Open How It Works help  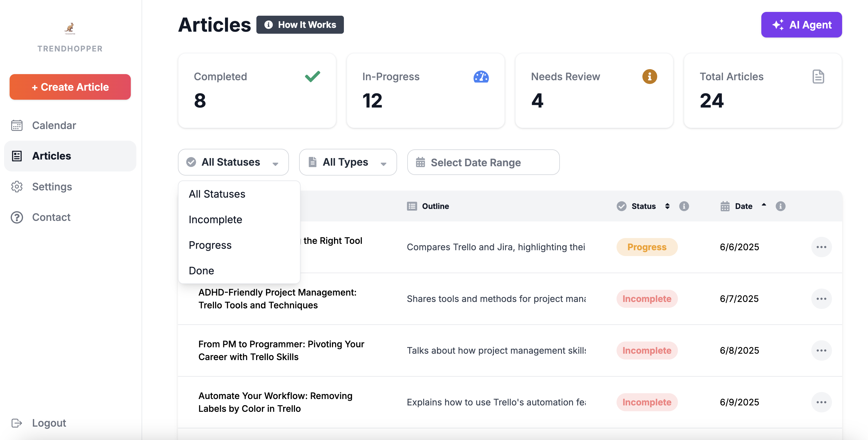coord(300,25)
